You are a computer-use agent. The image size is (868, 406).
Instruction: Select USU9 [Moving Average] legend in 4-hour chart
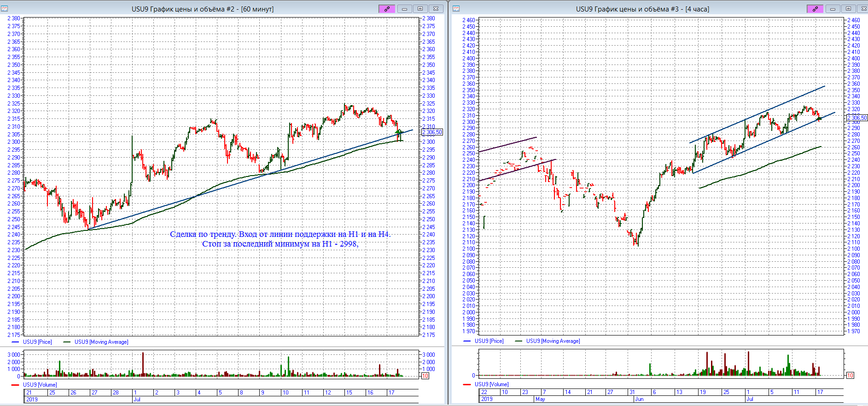[553, 341]
